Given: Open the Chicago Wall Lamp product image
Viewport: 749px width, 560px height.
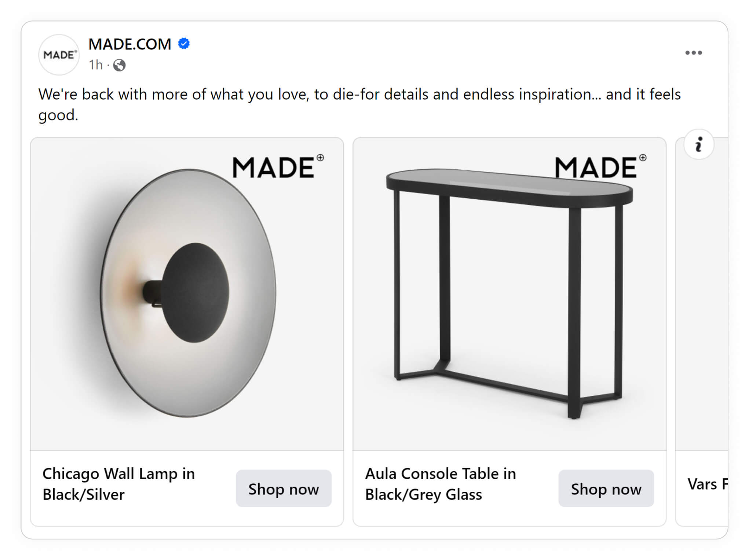Looking at the screenshot, I should pos(187,294).
